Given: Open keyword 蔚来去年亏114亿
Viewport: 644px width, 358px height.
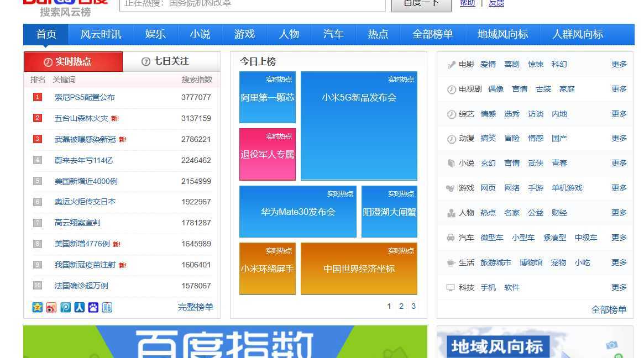Looking at the screenshot, I should tap(83, 160).
